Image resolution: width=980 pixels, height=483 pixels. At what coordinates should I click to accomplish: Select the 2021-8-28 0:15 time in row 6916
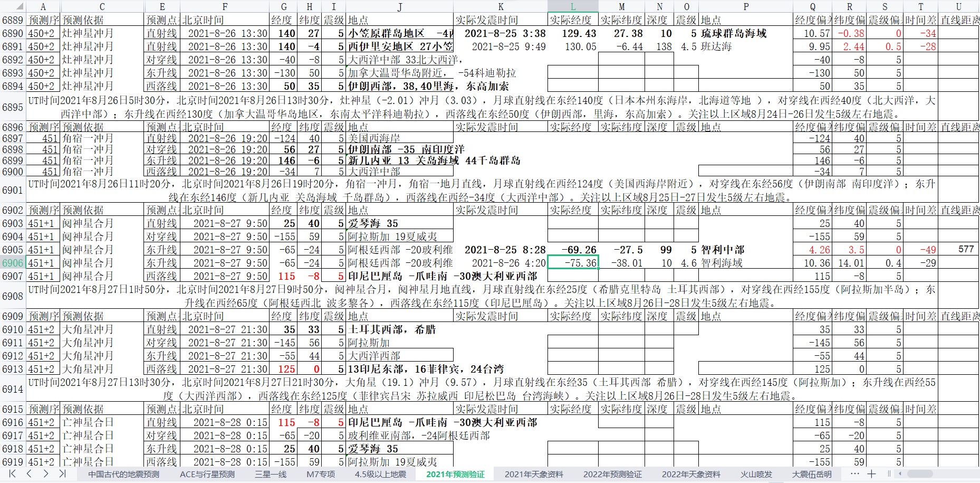[x=225, y=422]
